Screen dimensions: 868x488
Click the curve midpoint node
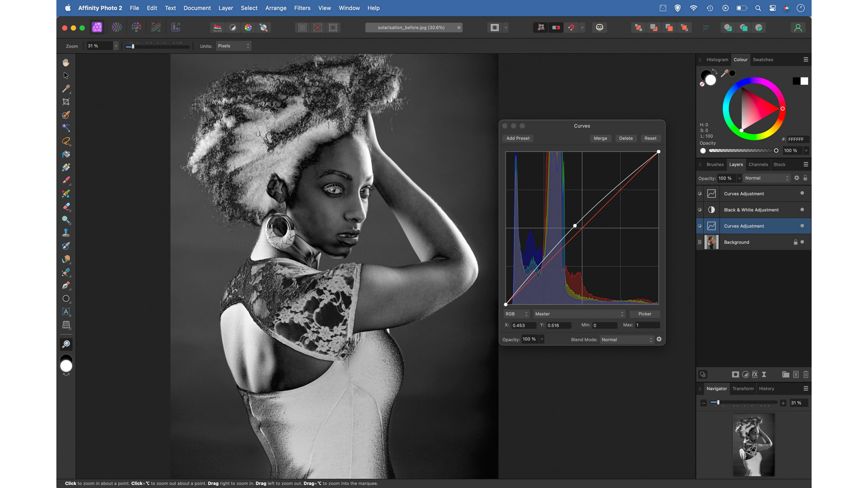[x=575, y=226]
